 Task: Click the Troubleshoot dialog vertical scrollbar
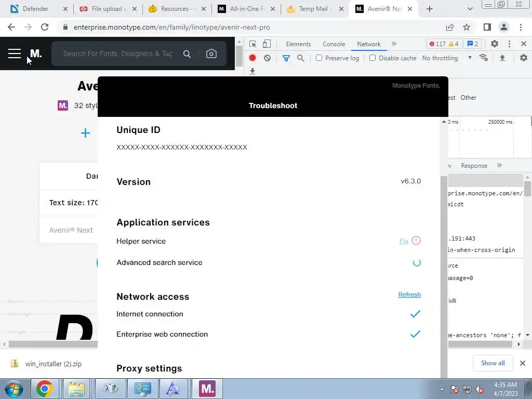[444, 276]
